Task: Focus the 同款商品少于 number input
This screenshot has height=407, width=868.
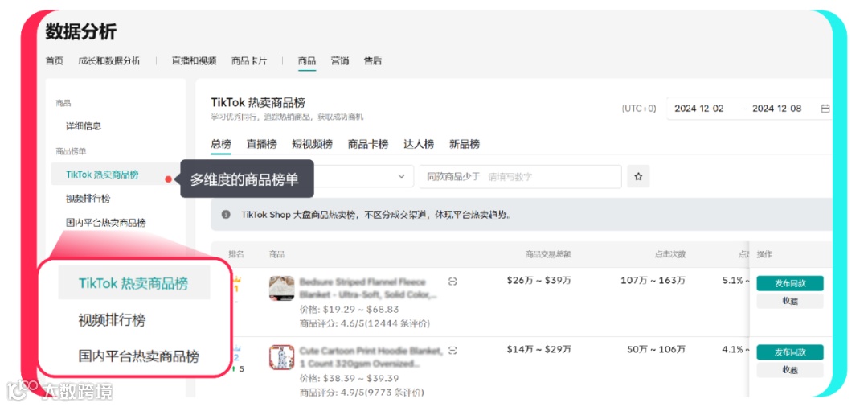Action: click(x=520, y=177)
